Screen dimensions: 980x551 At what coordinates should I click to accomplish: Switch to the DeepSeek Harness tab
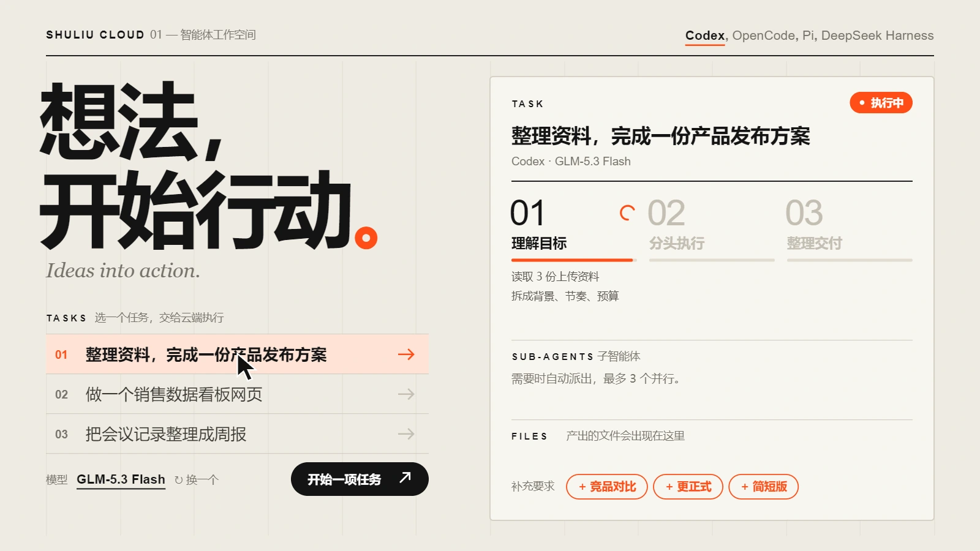click(x=877, y=36)
